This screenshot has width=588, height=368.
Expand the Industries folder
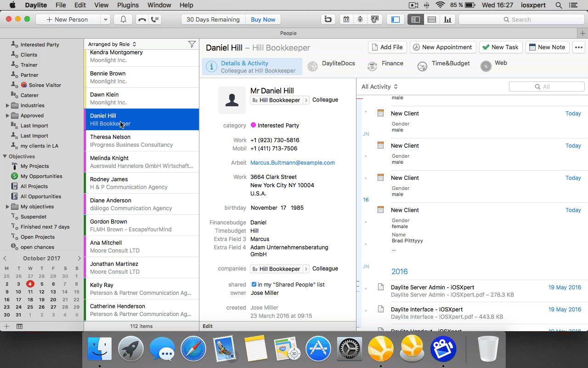[x=7, y=105]
